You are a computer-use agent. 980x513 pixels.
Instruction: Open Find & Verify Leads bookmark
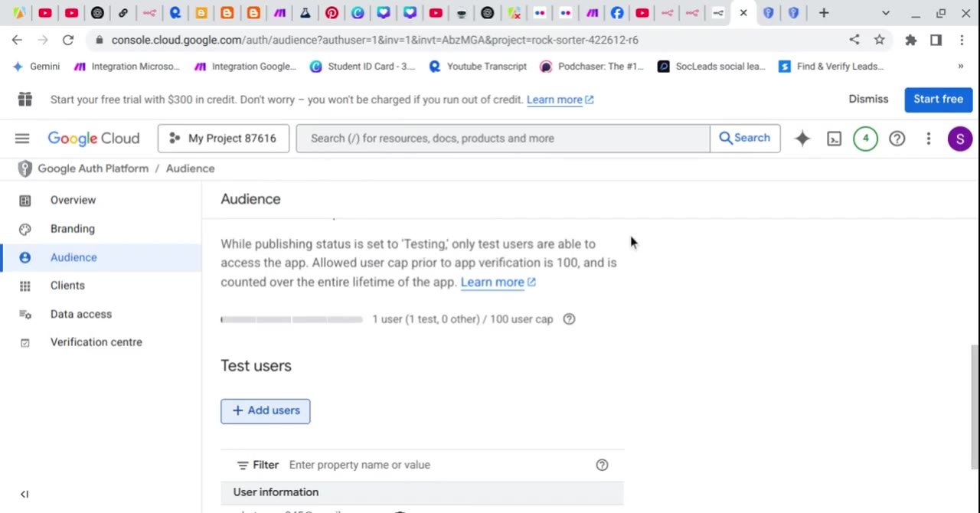tap(831, 67)
